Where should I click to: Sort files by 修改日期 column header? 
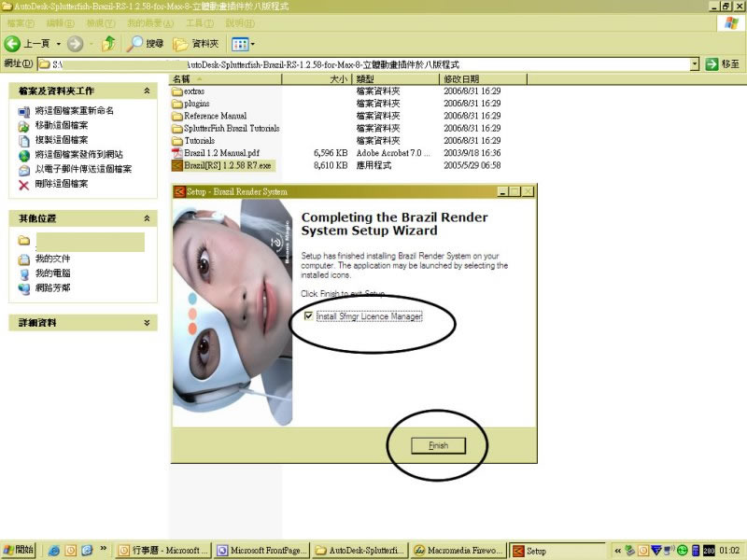[x=484, y=79]
